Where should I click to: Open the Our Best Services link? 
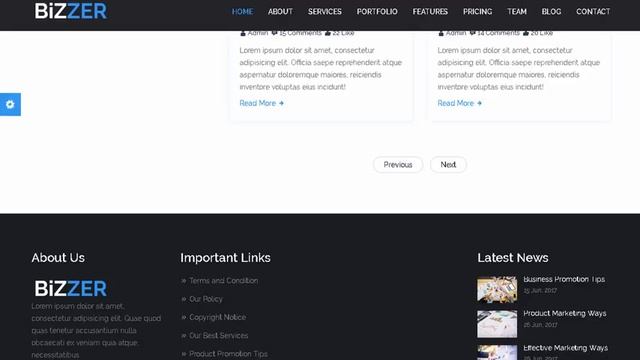click(x=218, y=336)
